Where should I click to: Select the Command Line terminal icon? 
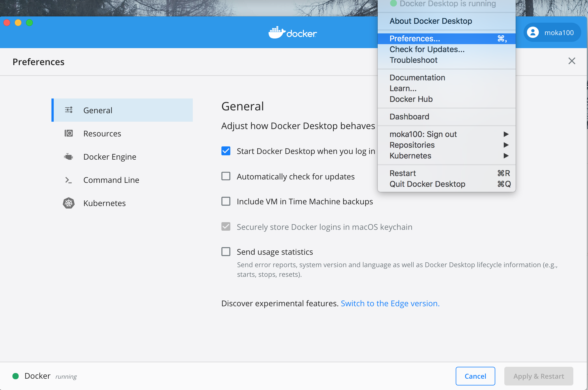(x=69, y=180)
